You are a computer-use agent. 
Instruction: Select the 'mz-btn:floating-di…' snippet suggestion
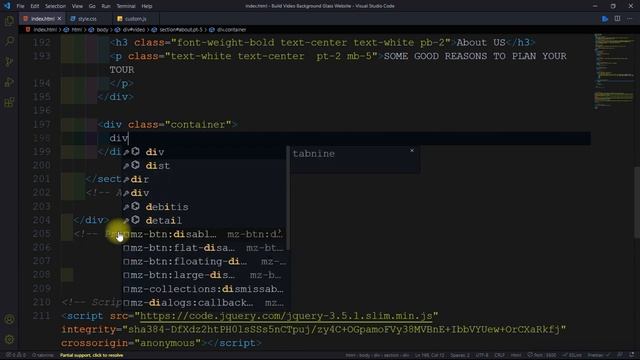coord(204,261)
